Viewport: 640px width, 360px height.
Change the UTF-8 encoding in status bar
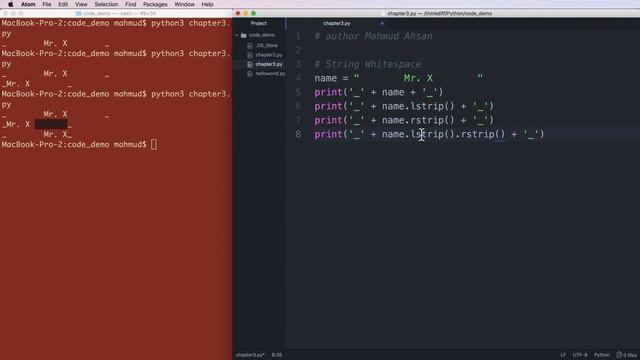tap(580, 355)
